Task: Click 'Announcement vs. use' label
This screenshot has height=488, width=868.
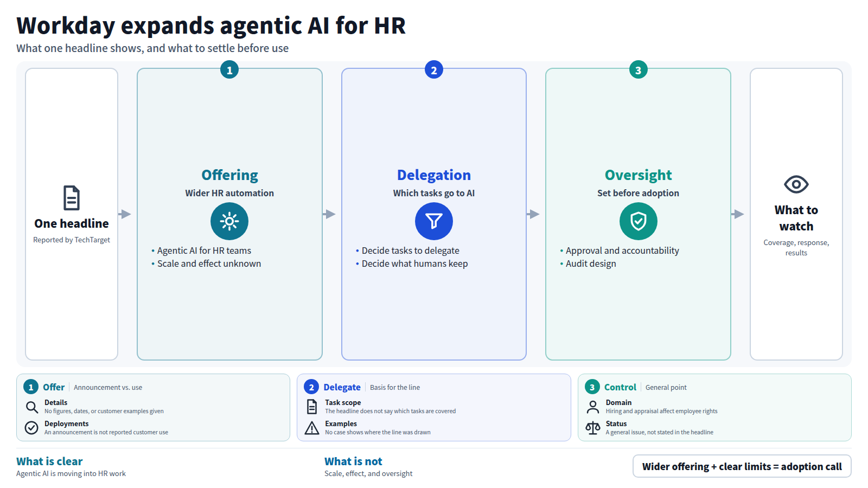Action: coord(108,388)
